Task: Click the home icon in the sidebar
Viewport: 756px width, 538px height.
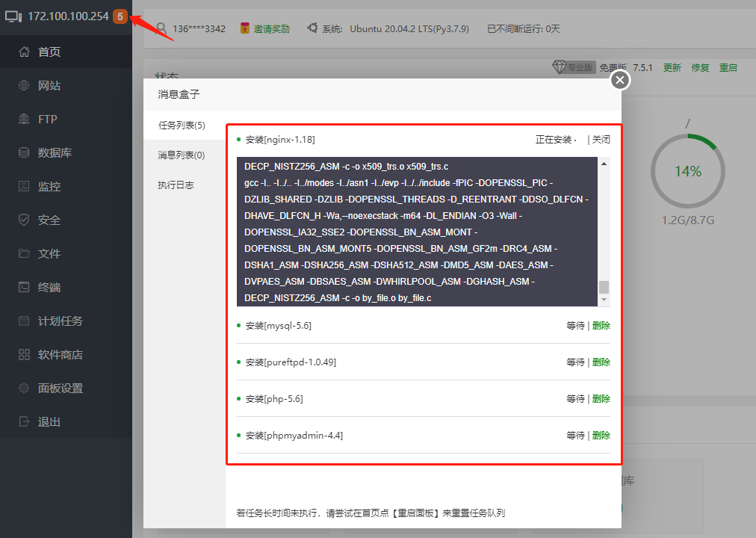Action: click(24, 52)
